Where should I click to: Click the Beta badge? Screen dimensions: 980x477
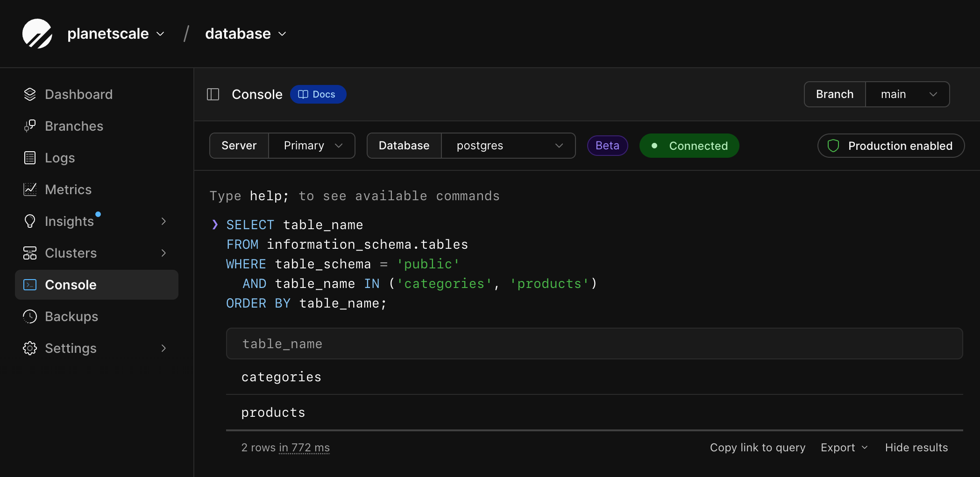(607, 146)
